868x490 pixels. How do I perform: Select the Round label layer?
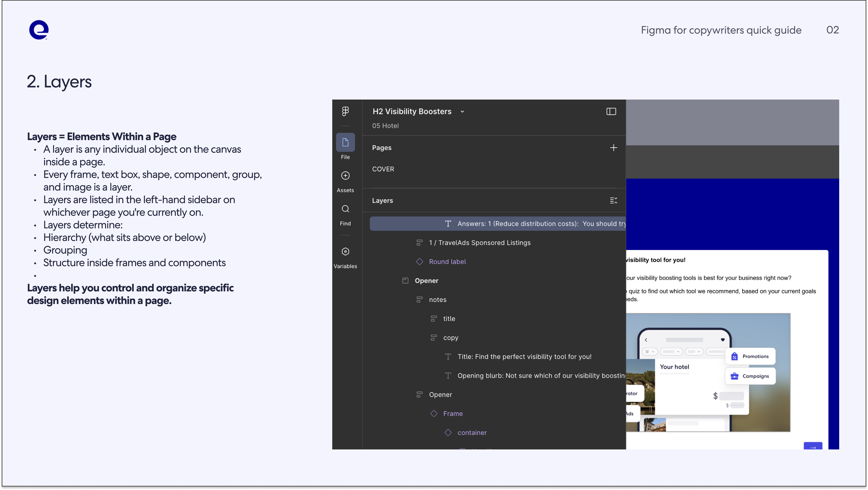tap(447, 261)
